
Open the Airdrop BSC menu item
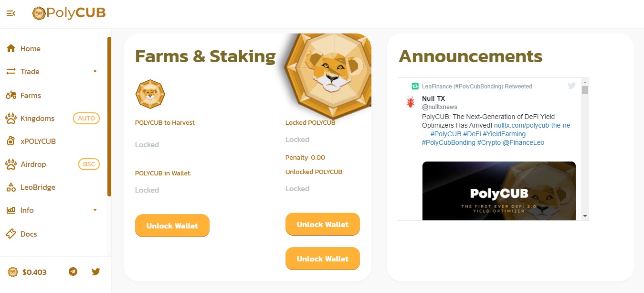53,164
